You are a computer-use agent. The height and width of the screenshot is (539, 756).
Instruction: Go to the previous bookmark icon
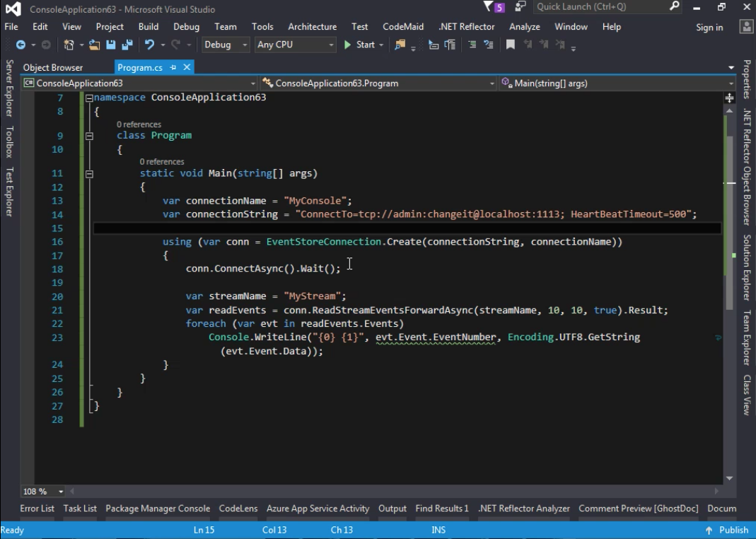528,45
